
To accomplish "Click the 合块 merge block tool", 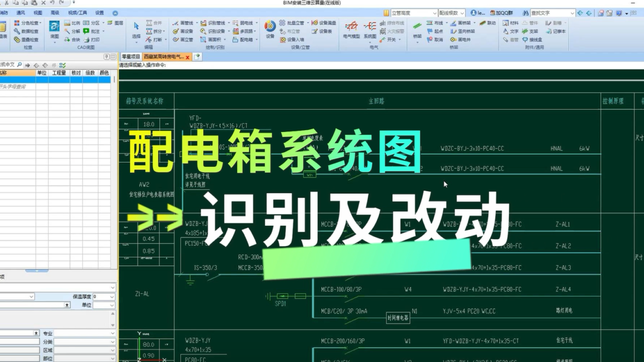I will pos(72,40).
